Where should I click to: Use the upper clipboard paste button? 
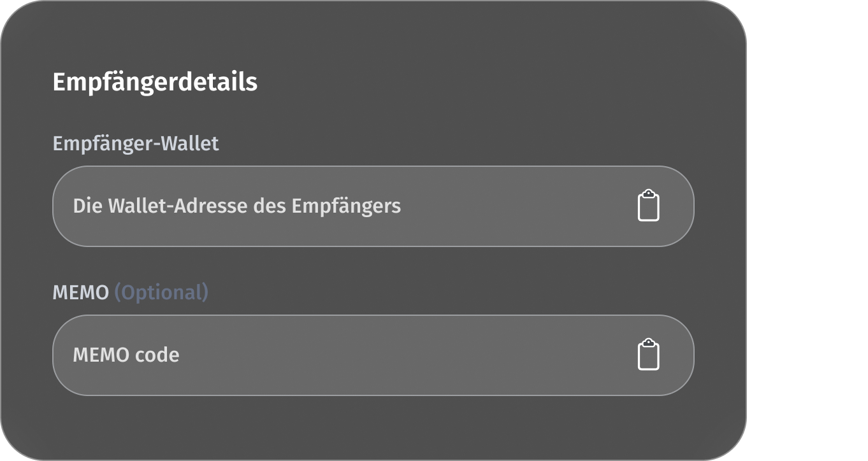648,206
